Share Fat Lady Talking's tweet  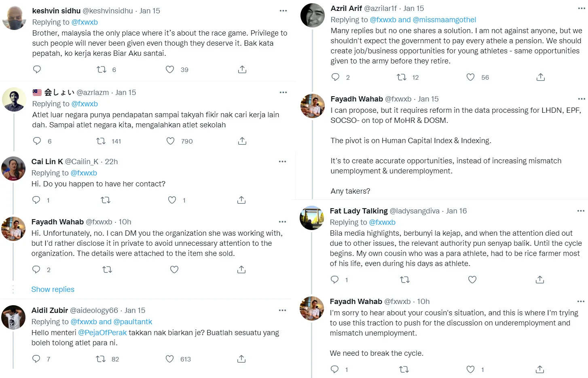540,280
